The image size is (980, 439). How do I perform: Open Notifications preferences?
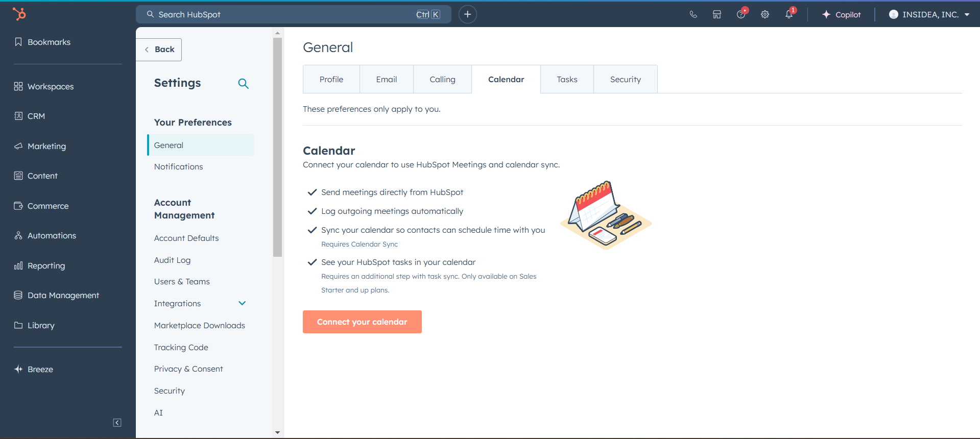[x=178, y=166]
